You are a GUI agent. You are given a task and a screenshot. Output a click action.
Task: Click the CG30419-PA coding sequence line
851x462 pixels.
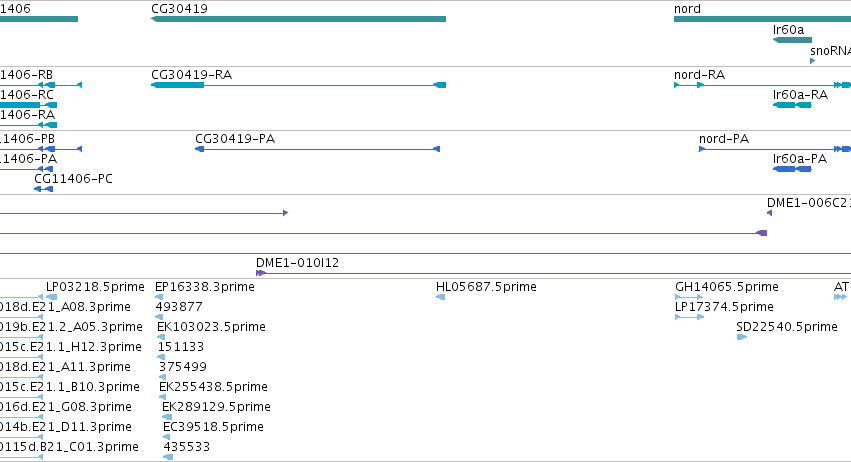[317, 149]
